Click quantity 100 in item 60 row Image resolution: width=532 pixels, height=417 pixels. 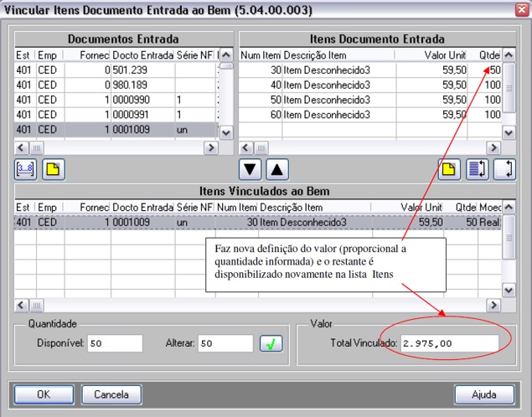coord(493,115)
